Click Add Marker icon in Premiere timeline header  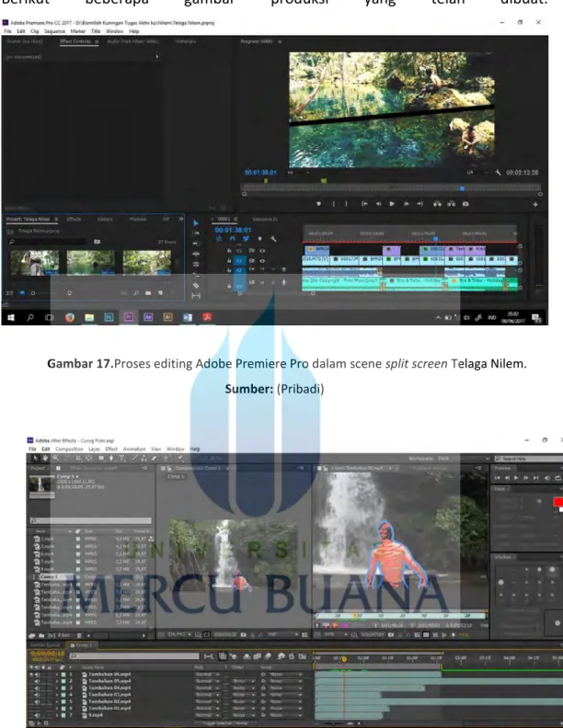(259, 239)
